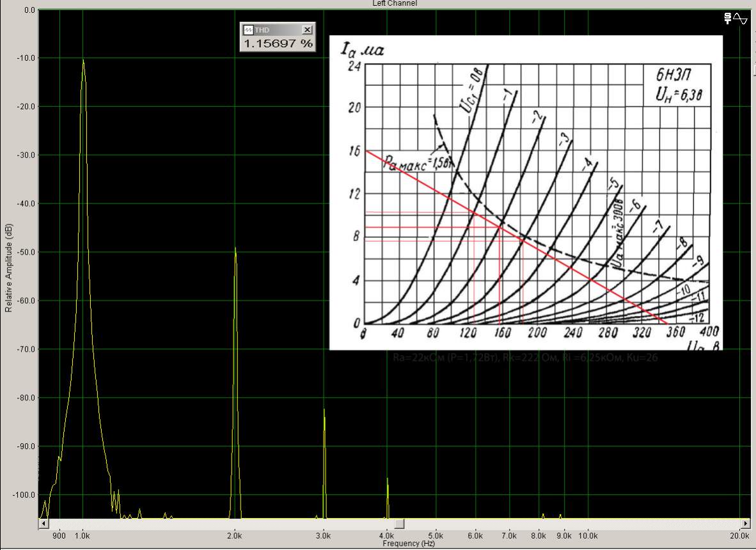The height and width of the screenshot is (550, 756).
Task: Click the Left Channel title label
Action: [395, 3]
